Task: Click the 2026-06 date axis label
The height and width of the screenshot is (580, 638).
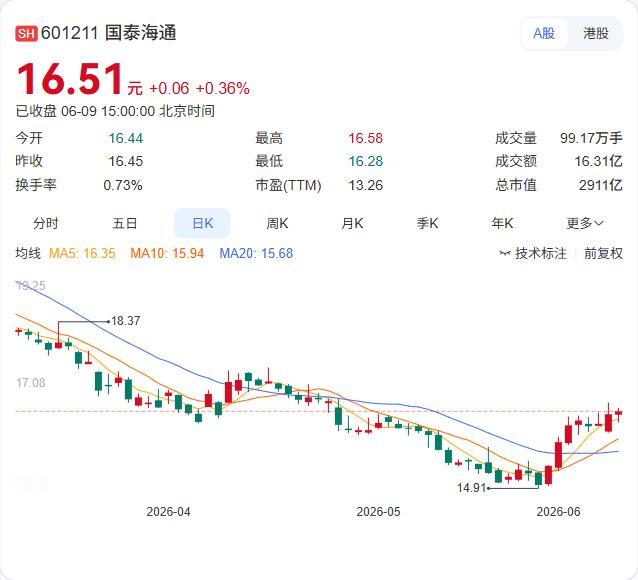Action: 558,512
